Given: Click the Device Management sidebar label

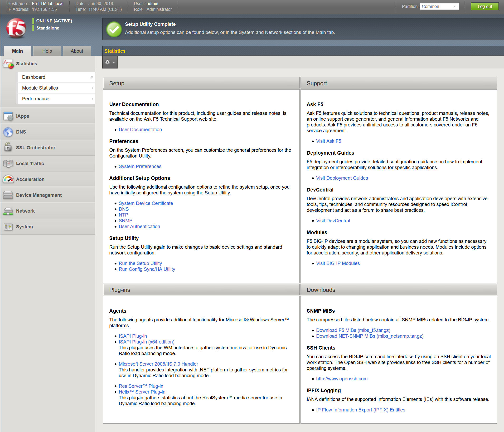Looking at the screenshot, I should pos(39,195).
